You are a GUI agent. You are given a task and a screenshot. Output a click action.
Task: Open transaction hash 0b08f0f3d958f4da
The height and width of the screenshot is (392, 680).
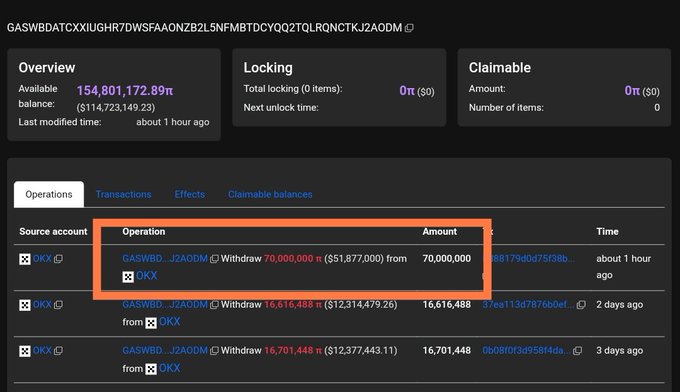click(x=526, y=350)
